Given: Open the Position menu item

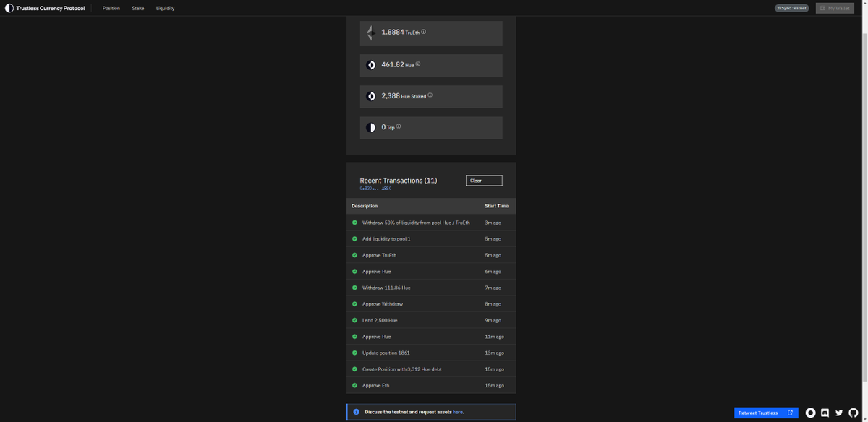Looking at the screenshot, I should pos(111,8).
